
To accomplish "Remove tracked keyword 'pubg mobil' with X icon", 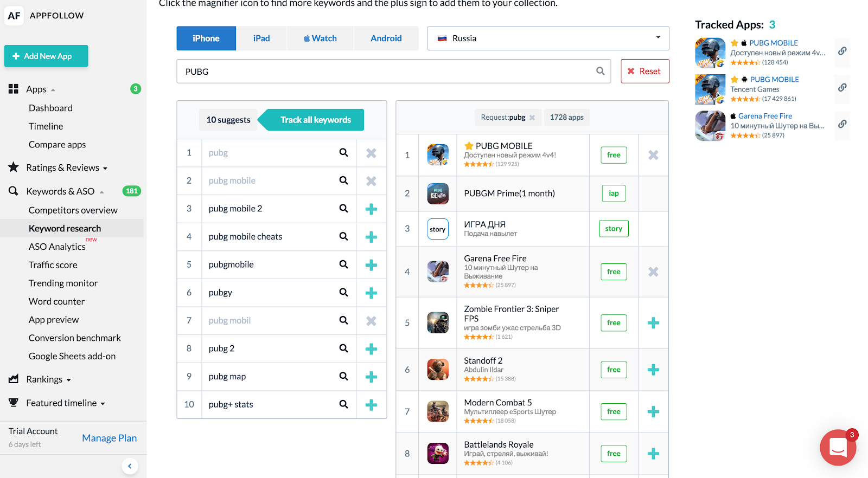I will pos(371,321).
